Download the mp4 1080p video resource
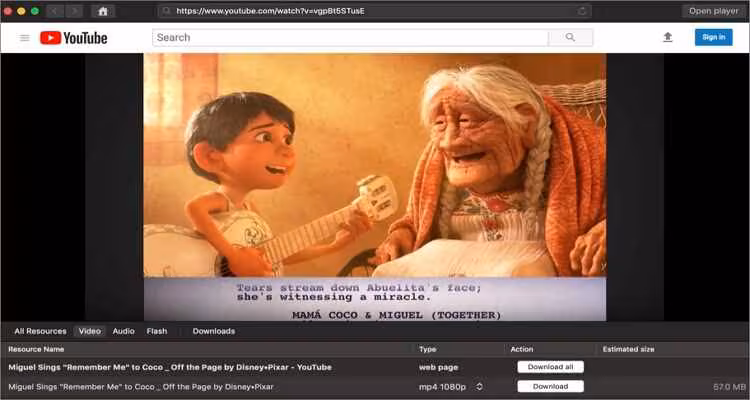 coord(550,386)
